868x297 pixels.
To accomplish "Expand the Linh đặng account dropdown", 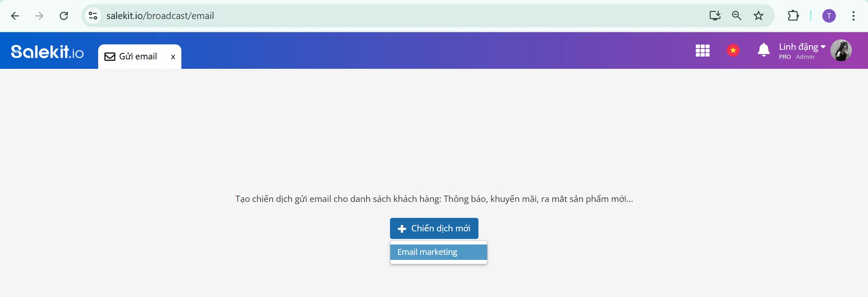I will (802, 47).
